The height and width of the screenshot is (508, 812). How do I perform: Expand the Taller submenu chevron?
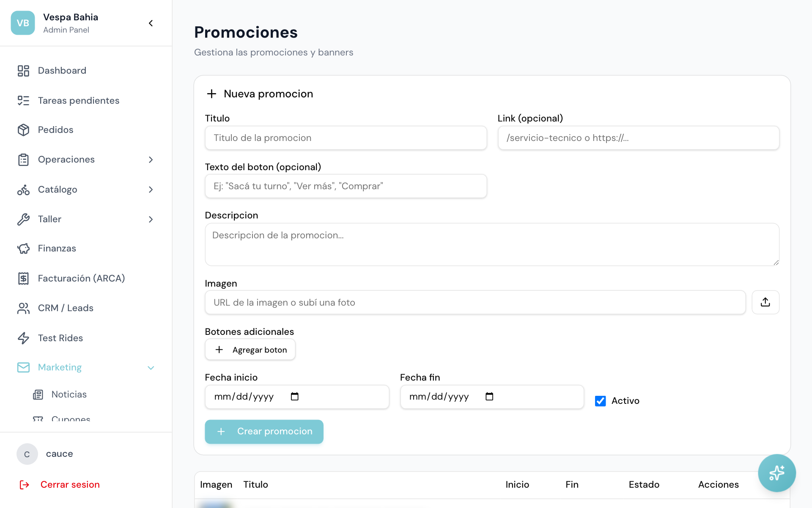151,219
